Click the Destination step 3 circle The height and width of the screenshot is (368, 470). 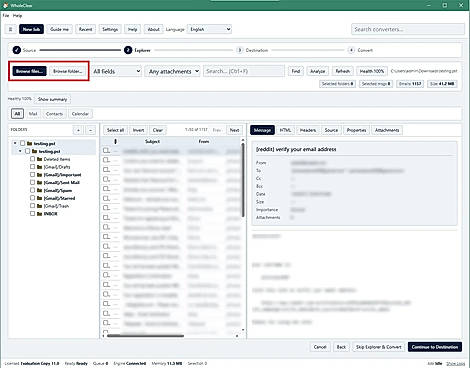point(239,50)
